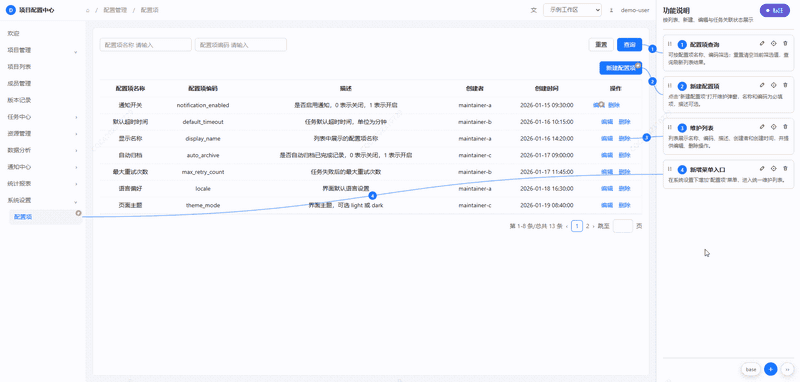Screen dimensions: 800x382
Task: Locate the target of 新增菜单入口 note
Action: [773, 169]
